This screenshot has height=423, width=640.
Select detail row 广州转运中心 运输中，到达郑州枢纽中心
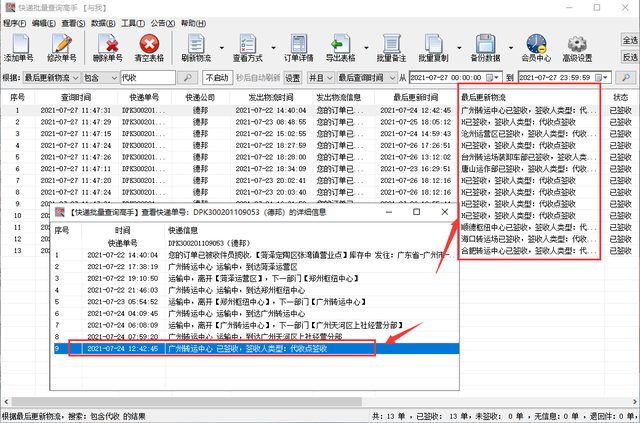(x=256, y=290)
